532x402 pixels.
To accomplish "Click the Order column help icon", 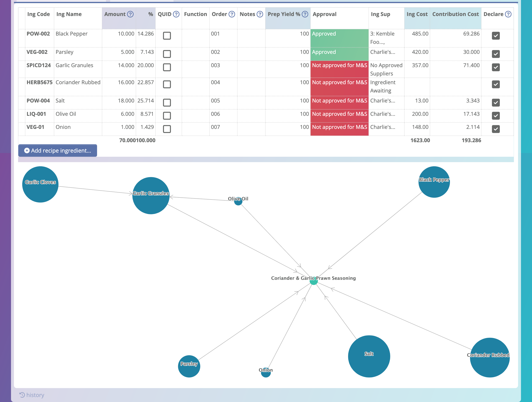I will (x=232, y=14).
